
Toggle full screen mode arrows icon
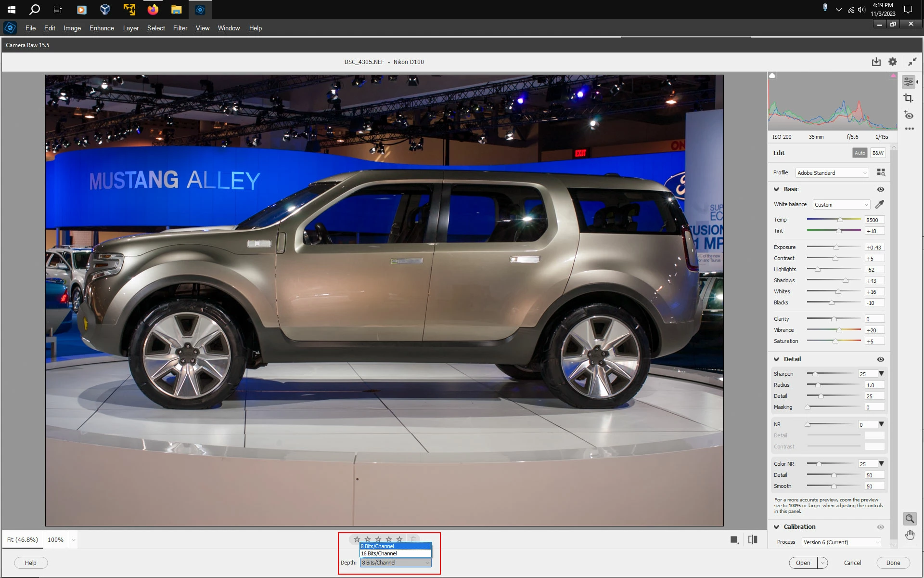(x=912, y=62)
